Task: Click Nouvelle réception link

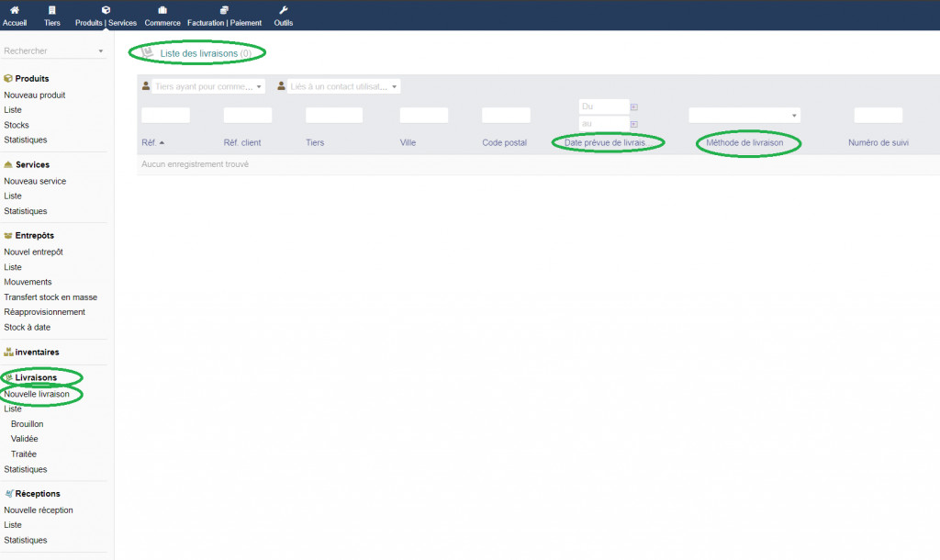Action: [39, 510]
